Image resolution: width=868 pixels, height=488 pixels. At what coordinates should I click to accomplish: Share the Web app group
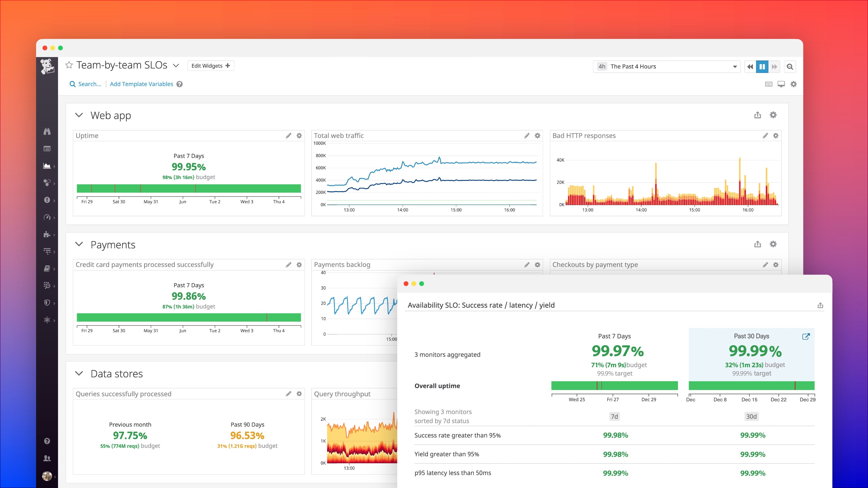tap(757, 115)
